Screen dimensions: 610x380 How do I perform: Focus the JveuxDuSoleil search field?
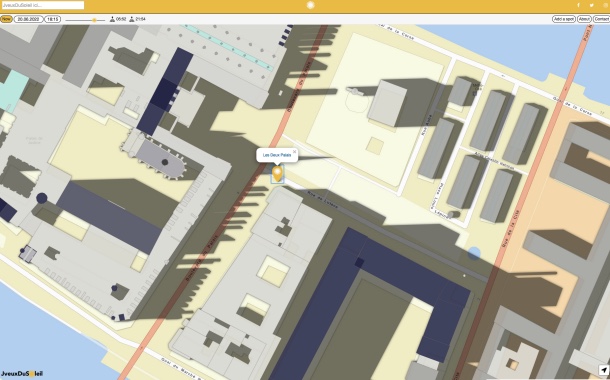(42, 5)
